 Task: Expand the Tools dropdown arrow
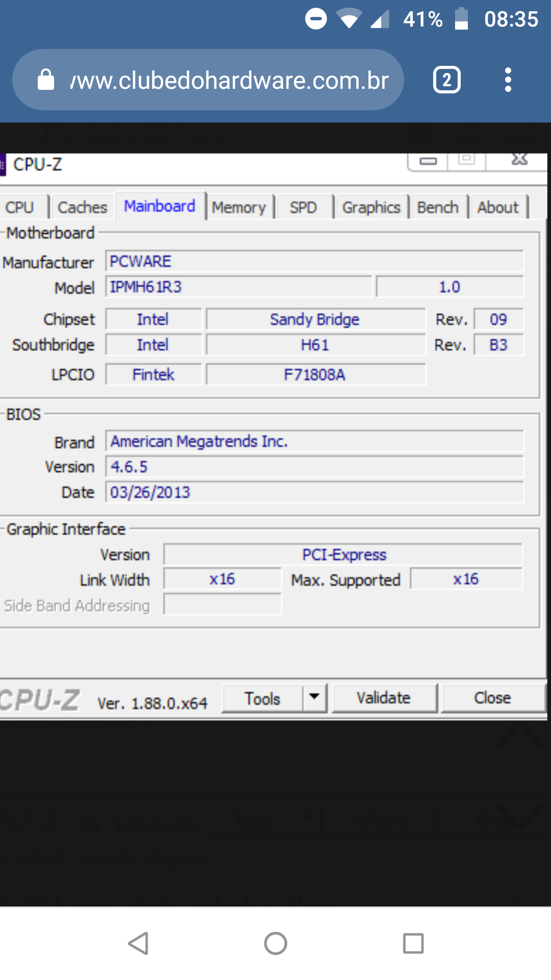click(x=315, y=697)
